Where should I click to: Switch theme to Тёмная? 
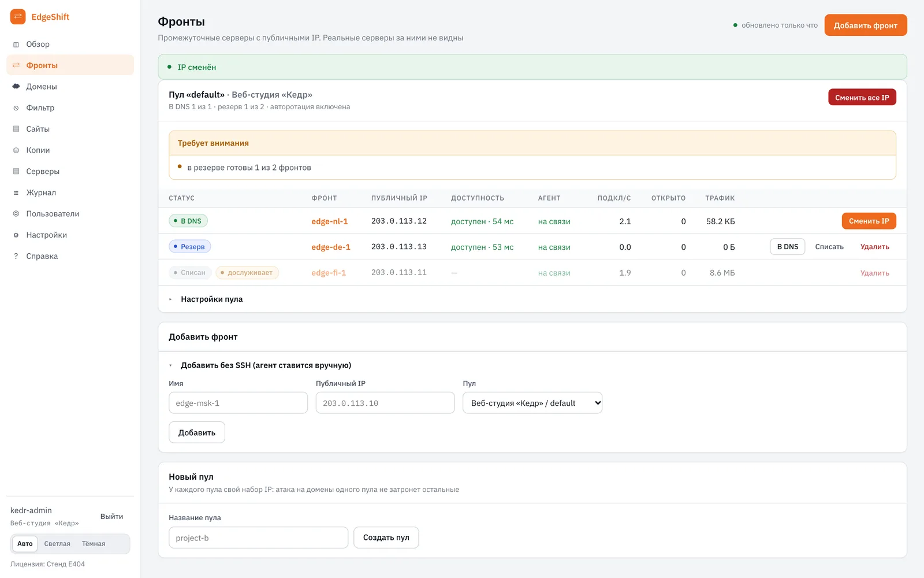pyautogui.click(x=94, y=544)
